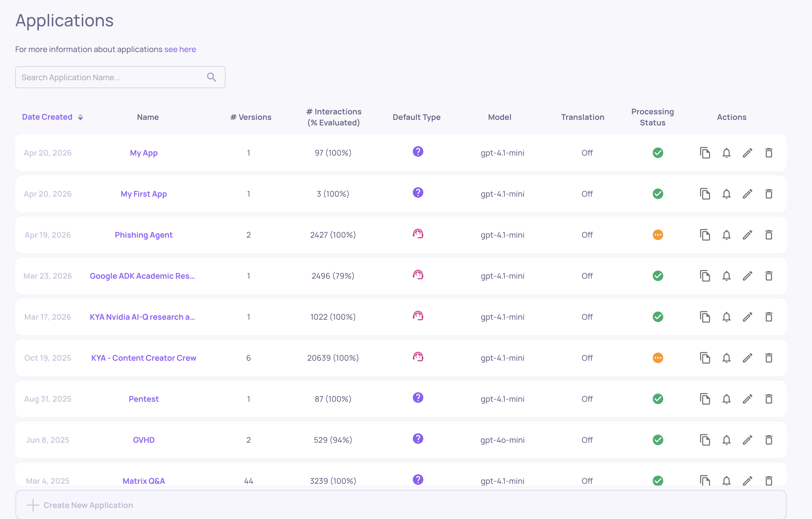Duplicate the Matrix Q&A application
This screenshot has width=812, height=519.
tap(705, 480)
